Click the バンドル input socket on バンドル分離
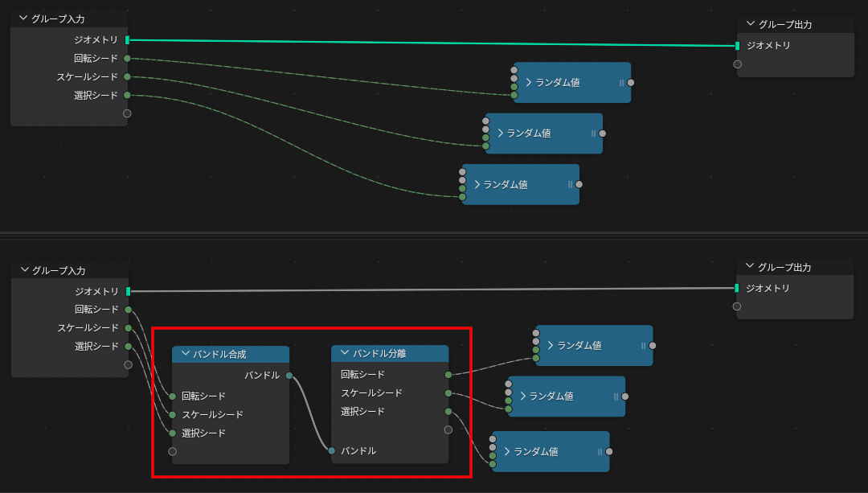This screenshot has width=868, height=493. 332,450
